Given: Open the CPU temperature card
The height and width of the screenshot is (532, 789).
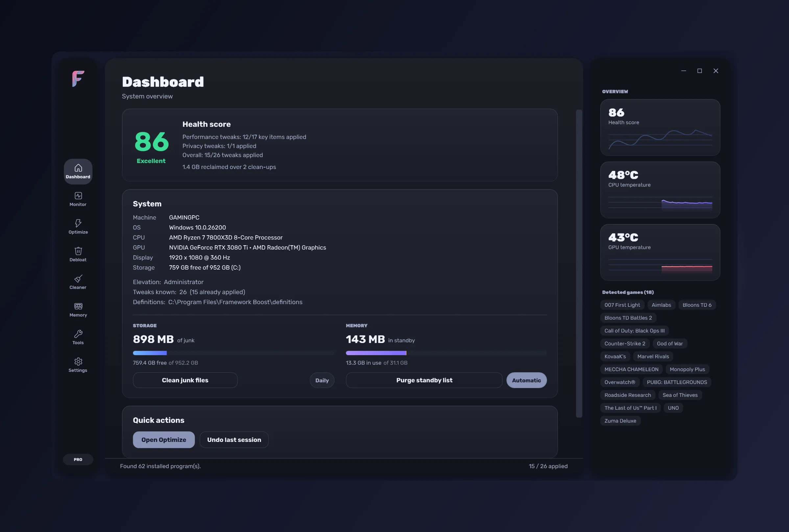Looking at the screenshot, I should tap(660, 190).
